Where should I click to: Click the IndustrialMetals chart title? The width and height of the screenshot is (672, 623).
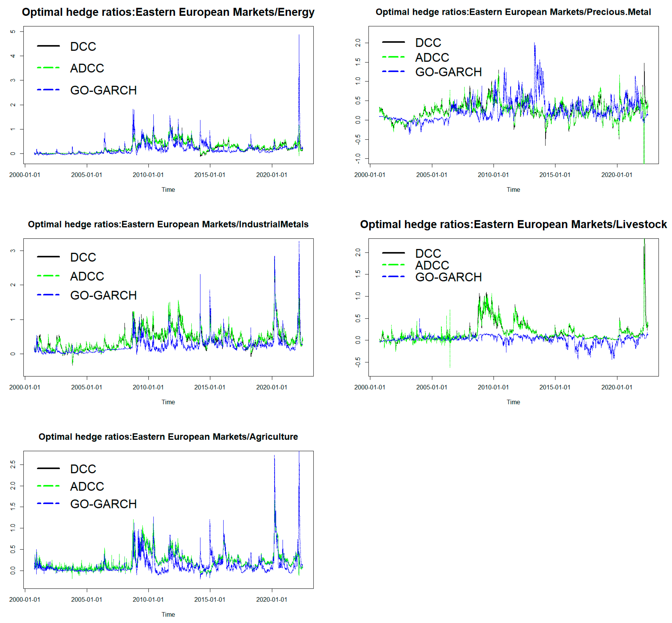point(168,224)
